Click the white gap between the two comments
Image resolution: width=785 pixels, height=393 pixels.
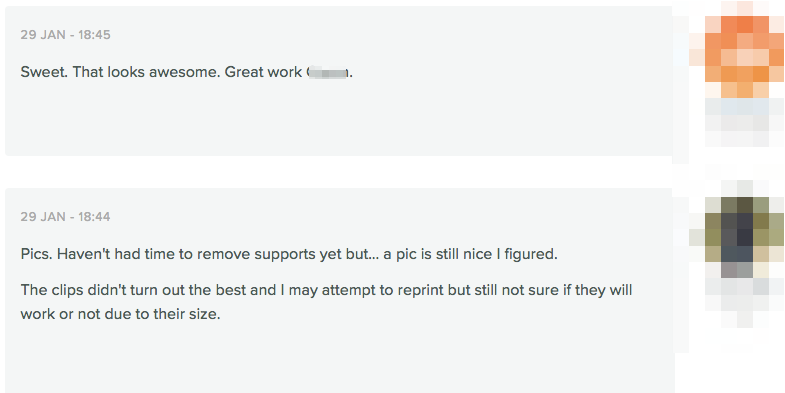pos(338,172)
